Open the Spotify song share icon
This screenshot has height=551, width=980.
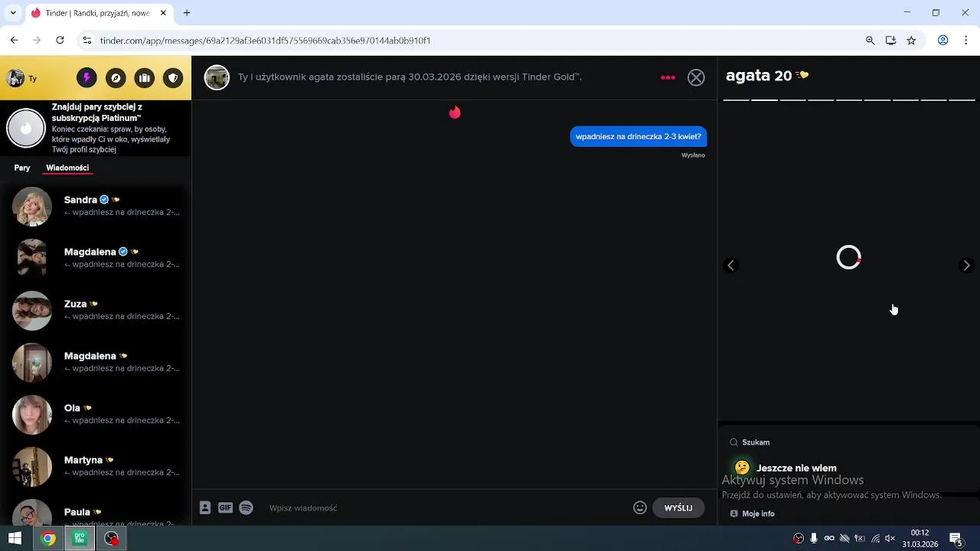[x=246, y=507]
